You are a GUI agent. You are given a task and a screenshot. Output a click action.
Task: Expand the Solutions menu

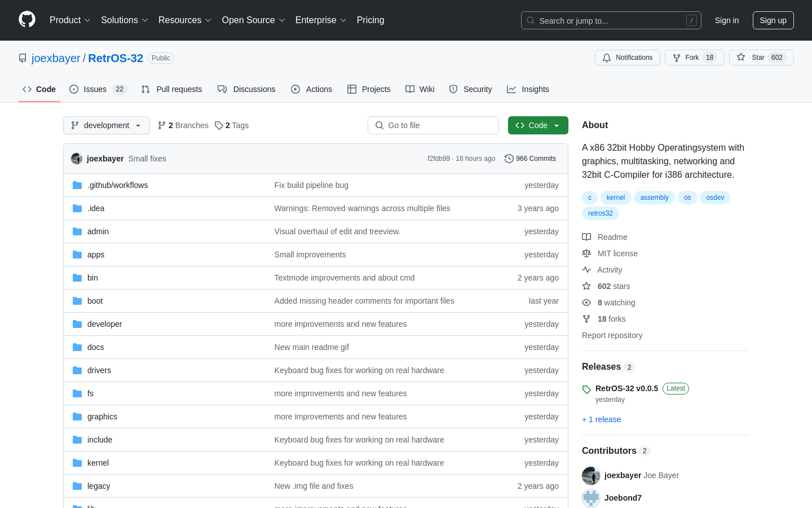pyautogui.click(x=125, y=20)
